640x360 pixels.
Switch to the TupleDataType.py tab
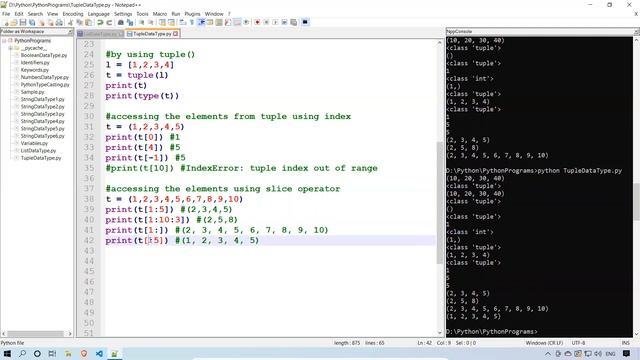tap(152, 34)
